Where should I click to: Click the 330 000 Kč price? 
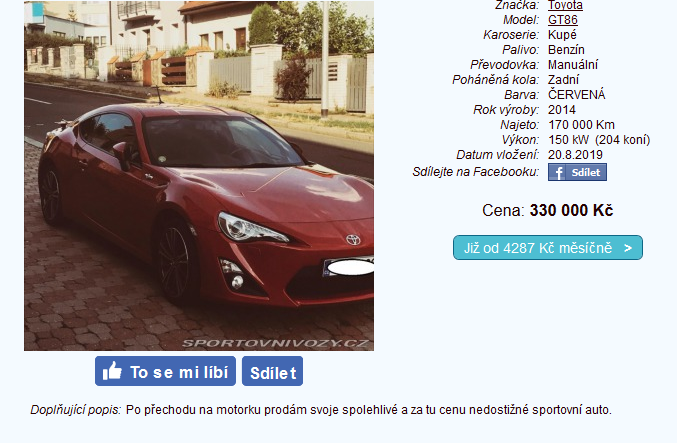click(571, 210)
